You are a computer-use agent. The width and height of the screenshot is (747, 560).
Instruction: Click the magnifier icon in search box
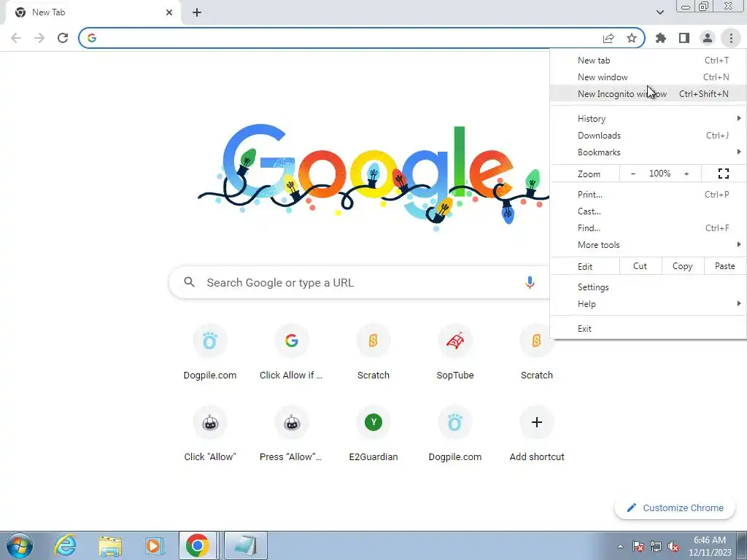click(189, 282)
